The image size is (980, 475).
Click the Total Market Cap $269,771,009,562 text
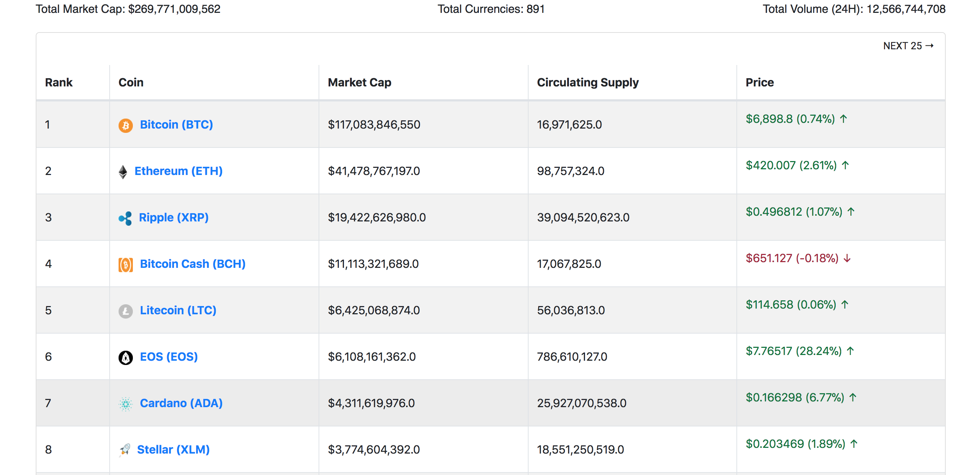click(x=128, y=9)
